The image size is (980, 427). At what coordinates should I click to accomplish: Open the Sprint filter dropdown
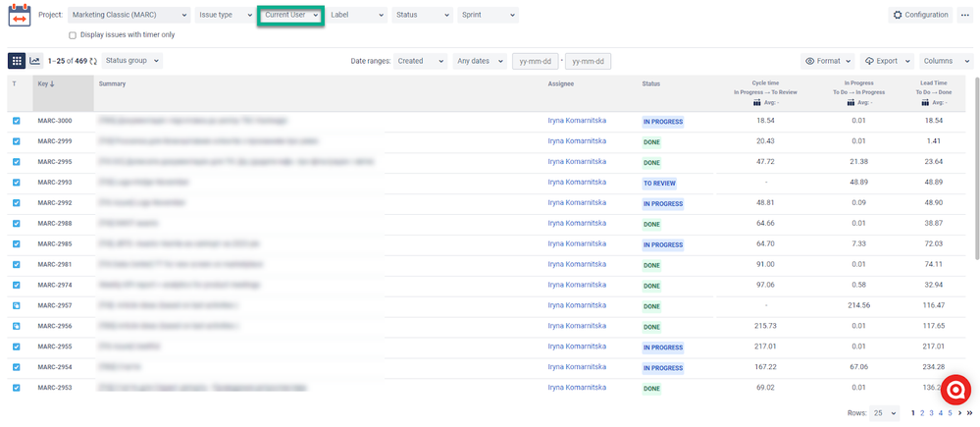(489, 15)
